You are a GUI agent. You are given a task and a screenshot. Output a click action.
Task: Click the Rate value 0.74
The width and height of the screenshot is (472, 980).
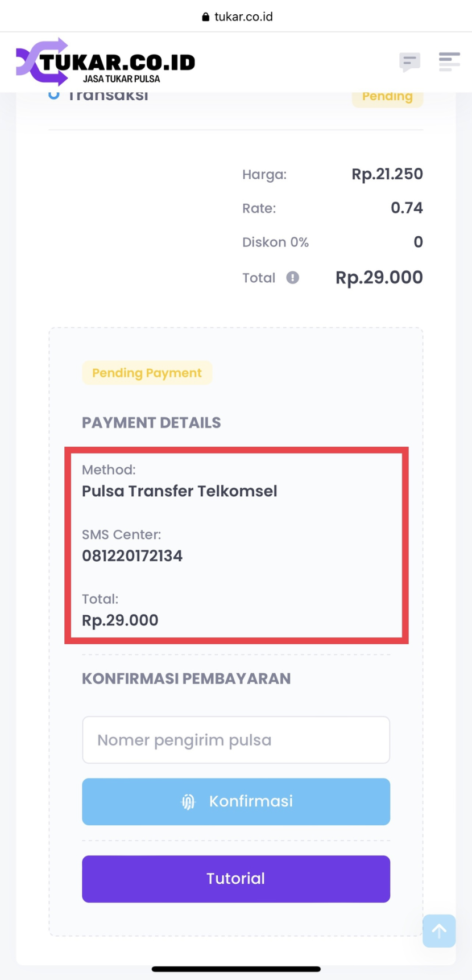click(x=407, y=208)
